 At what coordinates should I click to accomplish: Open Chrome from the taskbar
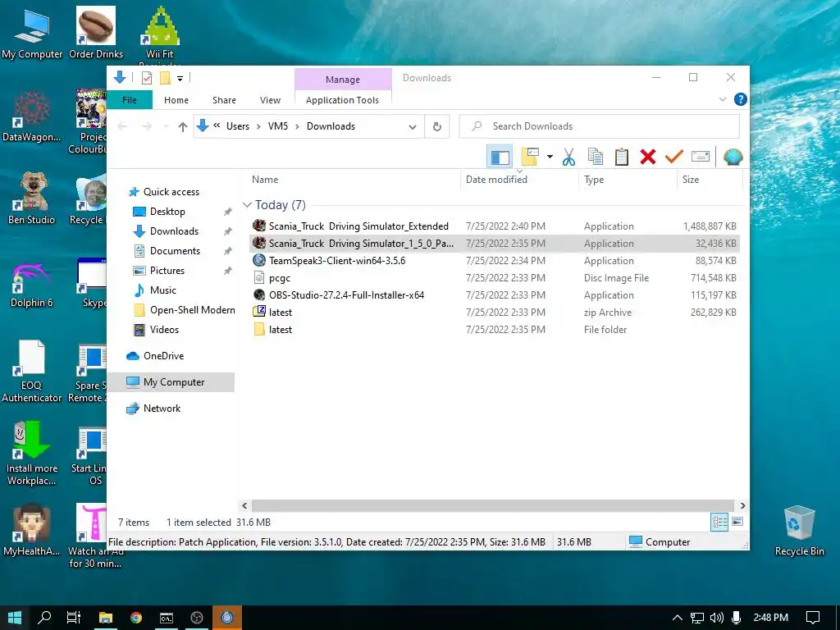click(x=136, y=618)
